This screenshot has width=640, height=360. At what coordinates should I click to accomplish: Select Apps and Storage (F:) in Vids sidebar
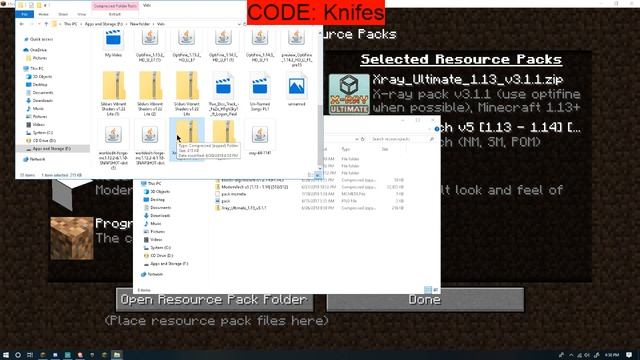[x=51, y=149]
